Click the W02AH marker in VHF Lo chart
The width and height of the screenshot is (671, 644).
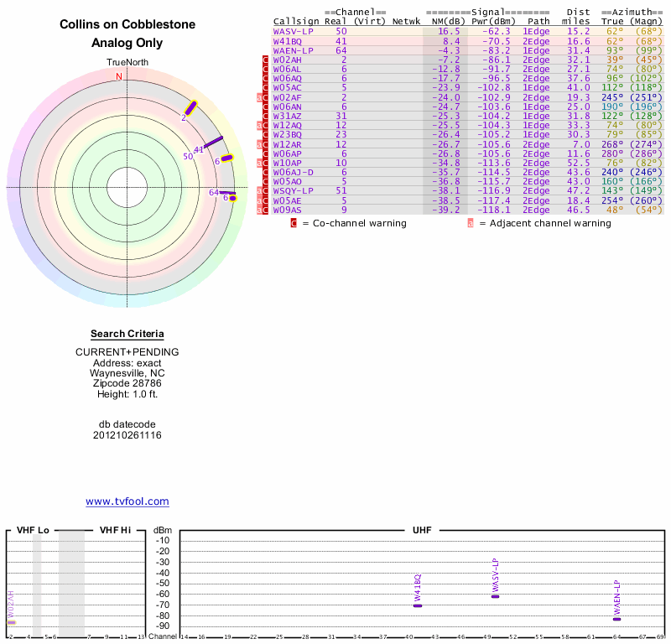pyautogui.click(x=12, y=622)
